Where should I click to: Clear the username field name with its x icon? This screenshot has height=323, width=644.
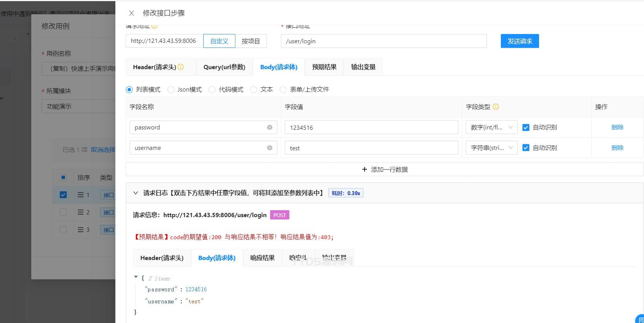coord(270,148)
